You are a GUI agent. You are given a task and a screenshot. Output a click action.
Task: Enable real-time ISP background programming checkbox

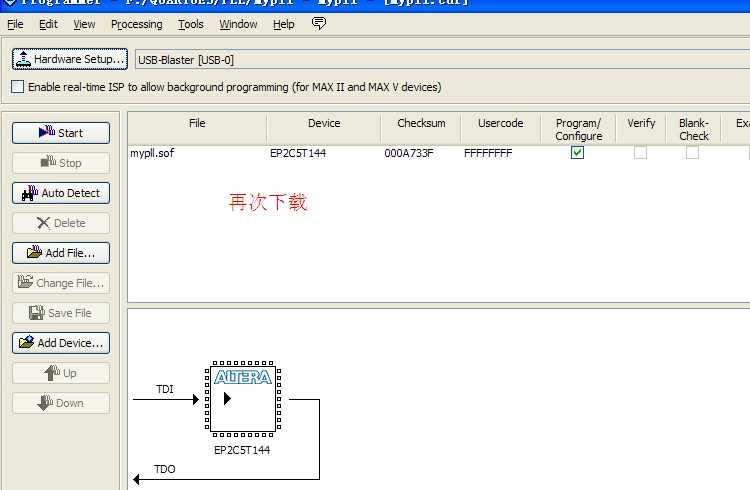click(18, 87)
